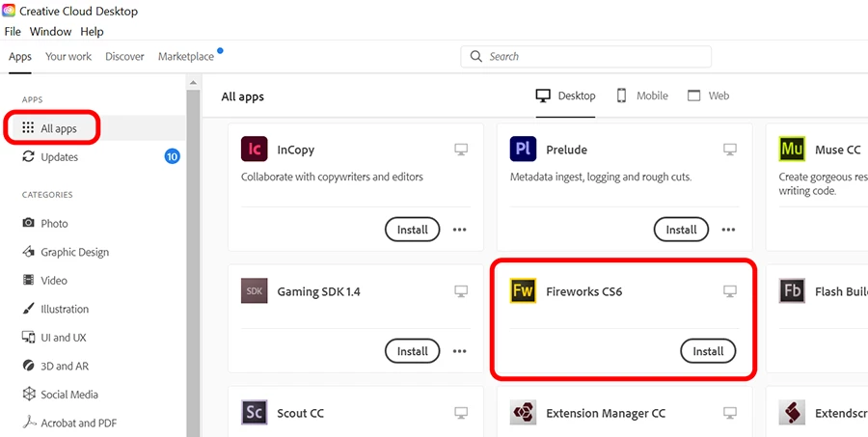This screenshot has width=868, height=437.
Task: Click the desktop monitor icon on Prelude card
Action: click(730, 149)
